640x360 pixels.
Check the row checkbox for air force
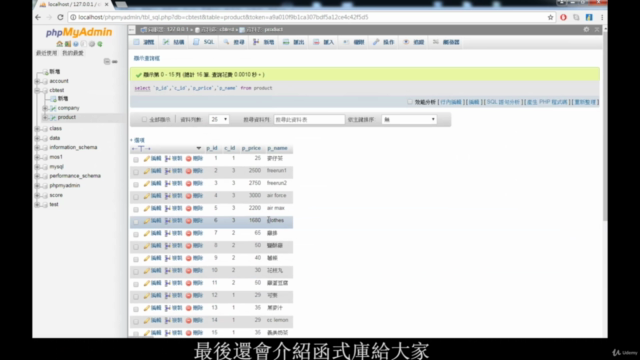pyautogui.click(x=136, y=197)
